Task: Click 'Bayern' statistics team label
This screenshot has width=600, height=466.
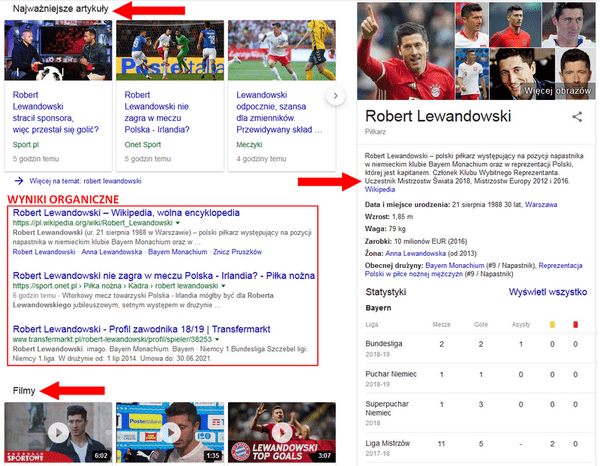Action: click(378, 308)
